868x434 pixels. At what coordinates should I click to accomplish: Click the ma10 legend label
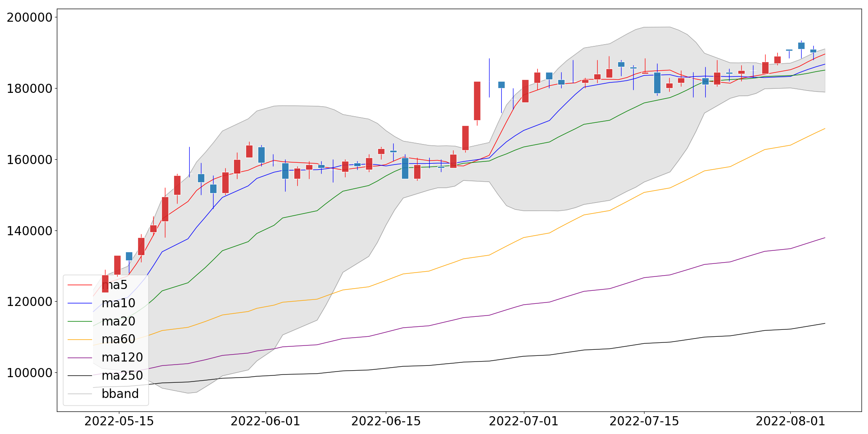(x=118, y=303)
